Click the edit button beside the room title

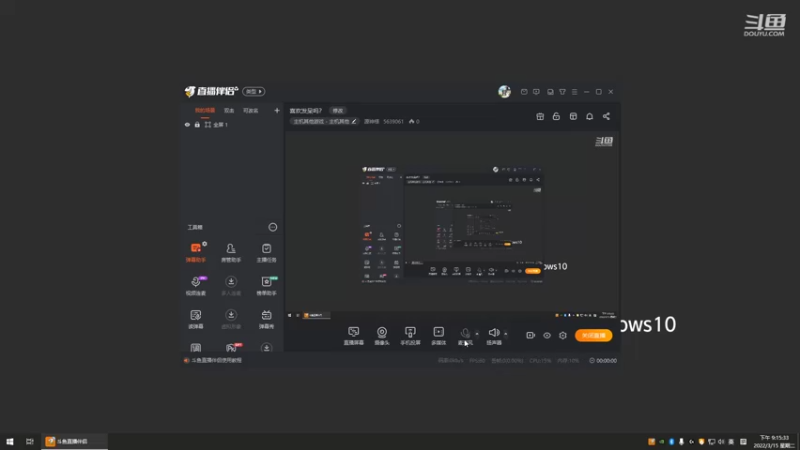coord(338,110)
